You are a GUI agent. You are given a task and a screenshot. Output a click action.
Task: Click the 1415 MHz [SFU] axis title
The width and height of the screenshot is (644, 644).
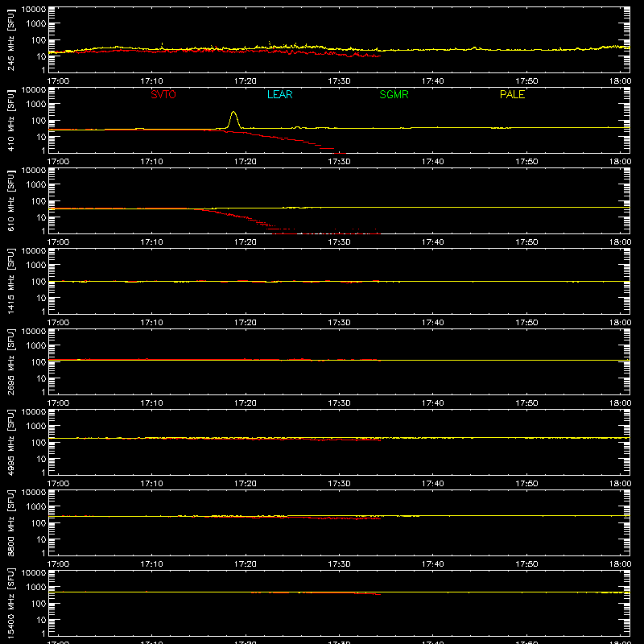[10, 281]
